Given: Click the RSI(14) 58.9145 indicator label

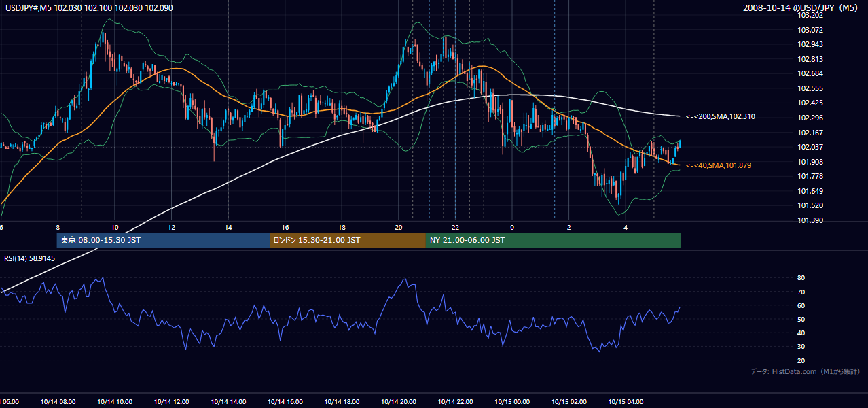Looking at the screenshot, I should pyautogui.click(x=30, y=258).
